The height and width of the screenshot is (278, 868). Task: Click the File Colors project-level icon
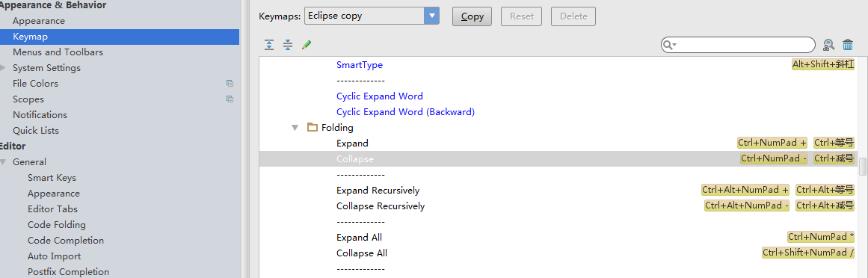click(230, 84)
